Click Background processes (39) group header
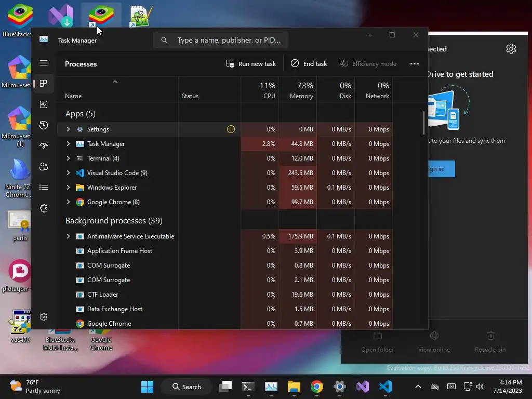The image size is (532, 399). tap(114, 220)
